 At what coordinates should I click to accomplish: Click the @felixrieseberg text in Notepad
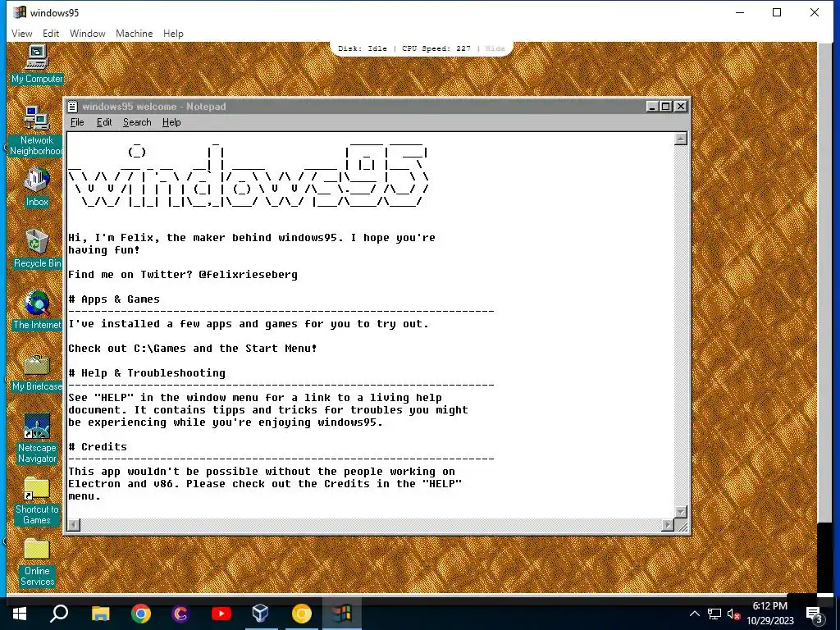[x=248, y=274]
